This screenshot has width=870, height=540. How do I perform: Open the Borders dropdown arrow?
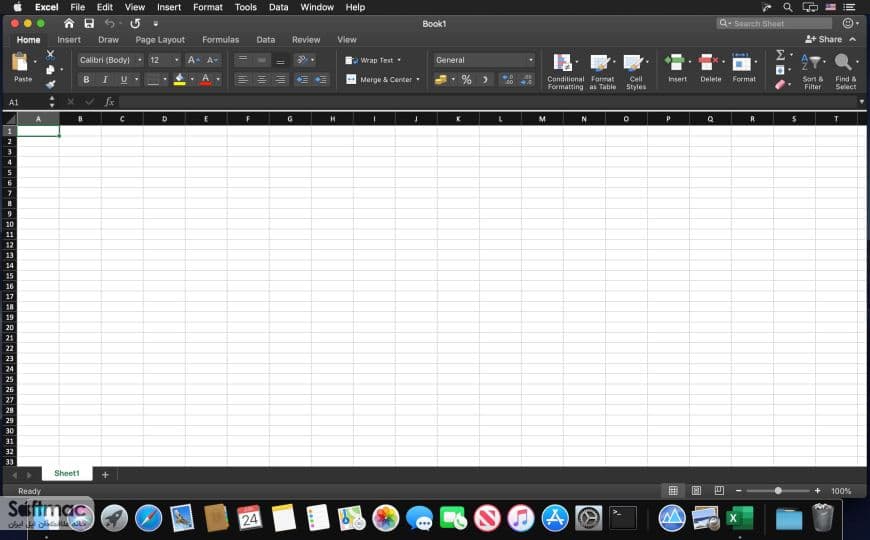click(165, 79)
